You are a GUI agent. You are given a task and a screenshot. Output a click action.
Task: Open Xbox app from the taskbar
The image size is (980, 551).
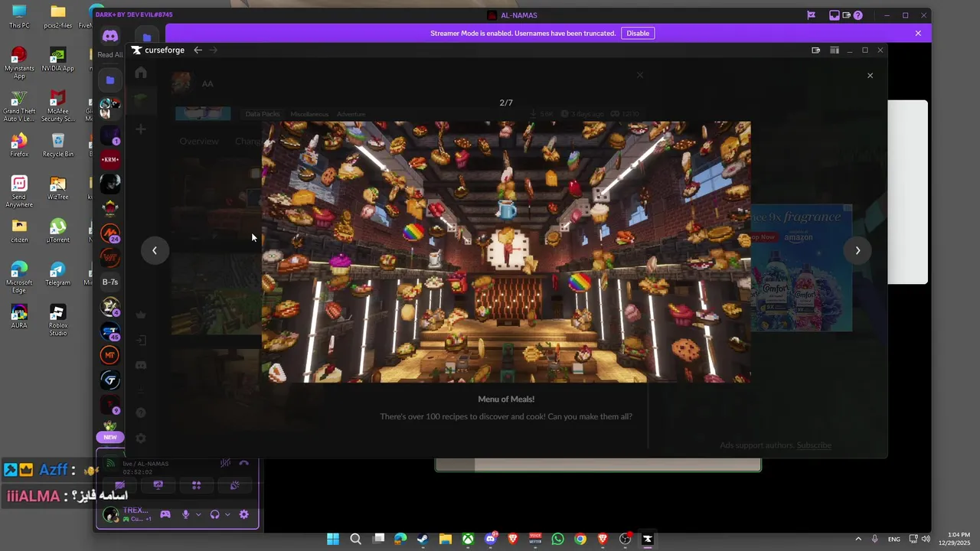point(468,539)
